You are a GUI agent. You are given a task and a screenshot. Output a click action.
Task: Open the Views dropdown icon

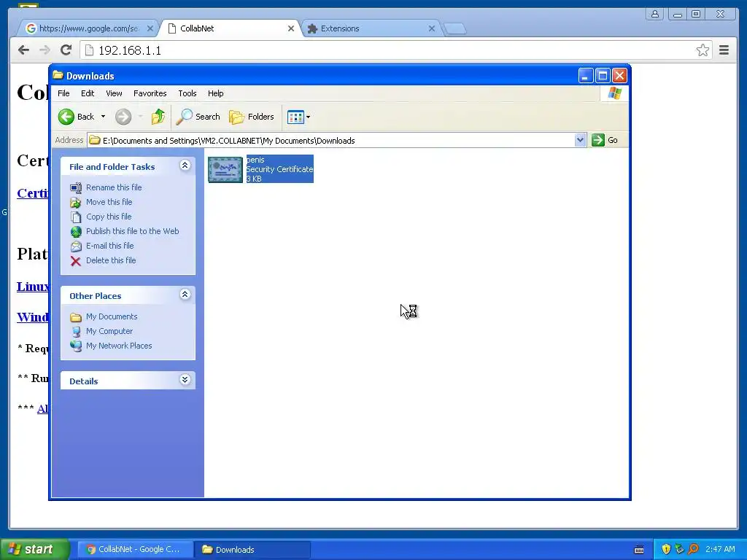[x=298, y=117]
